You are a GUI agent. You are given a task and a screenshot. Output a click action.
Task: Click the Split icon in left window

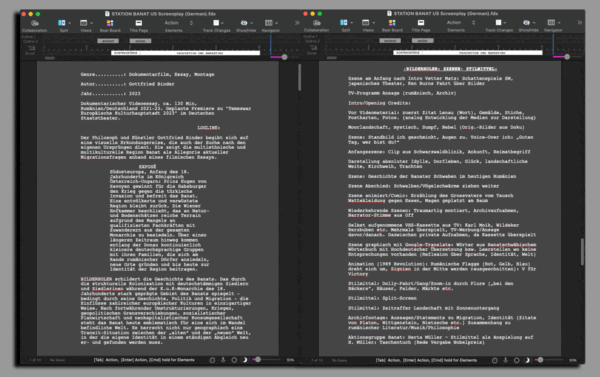(x=62, y=23)
